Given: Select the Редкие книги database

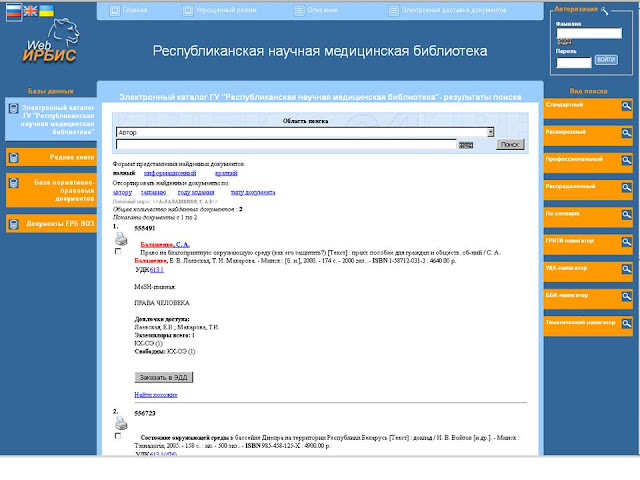Looking at the screenshot, I should click(x=51, y=157).
